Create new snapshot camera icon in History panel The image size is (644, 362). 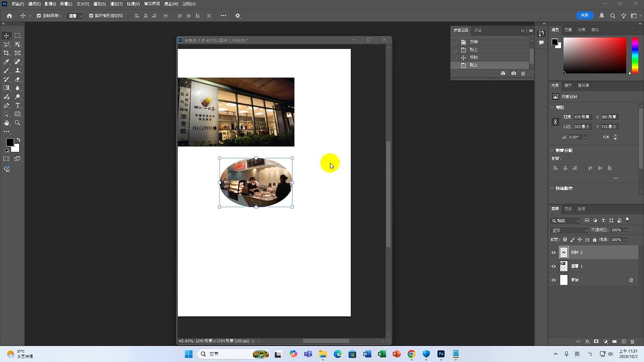tap(513, 73)
